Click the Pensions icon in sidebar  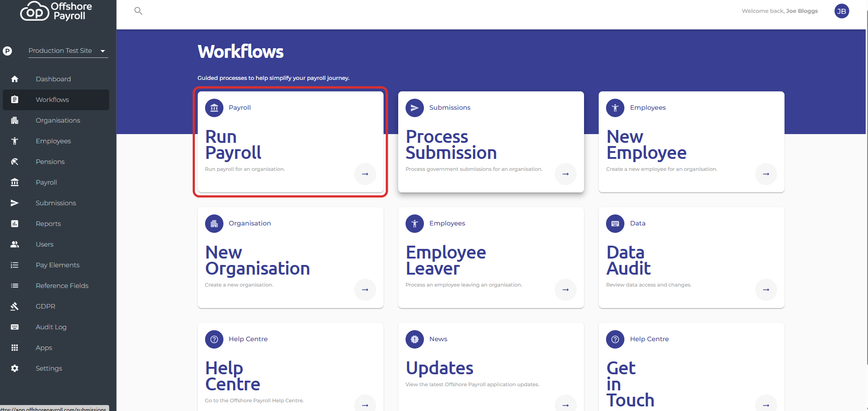(x=15, y=162)
